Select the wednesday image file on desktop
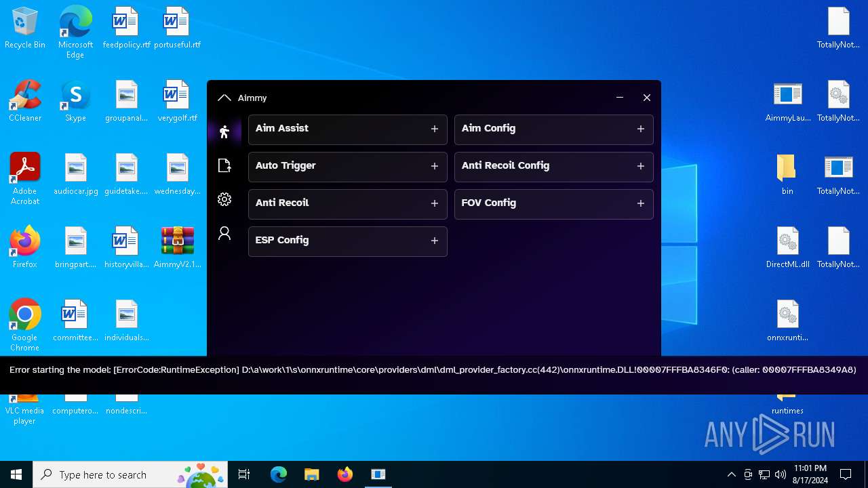This screenshot has height=488, width=868. click(177, 175)
